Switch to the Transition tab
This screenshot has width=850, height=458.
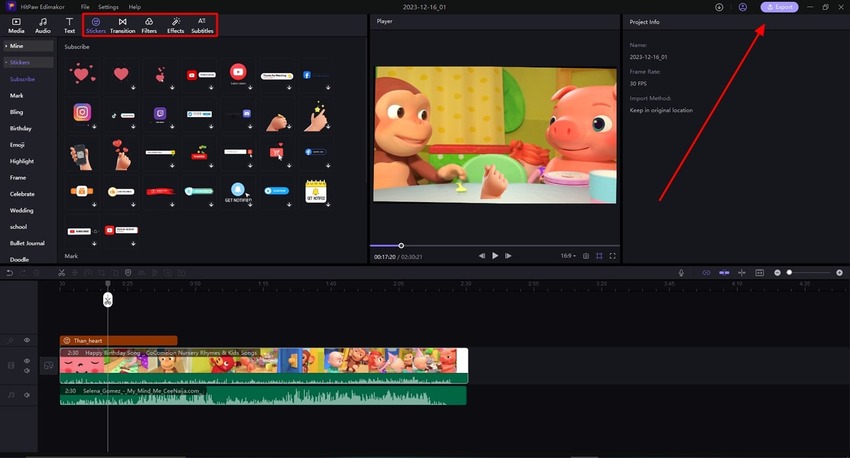point(122,25)
